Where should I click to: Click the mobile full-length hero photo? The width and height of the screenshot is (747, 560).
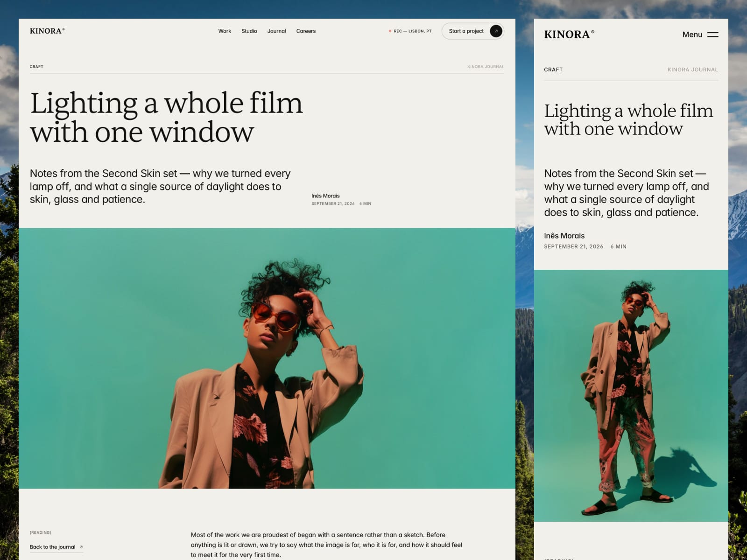point(631,396)
